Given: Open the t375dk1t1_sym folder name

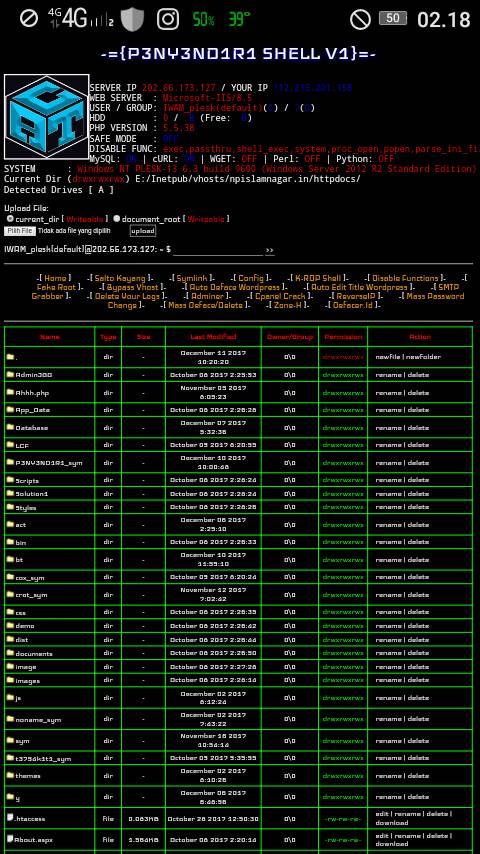Looking at the screenshot, I should point(43,758).
